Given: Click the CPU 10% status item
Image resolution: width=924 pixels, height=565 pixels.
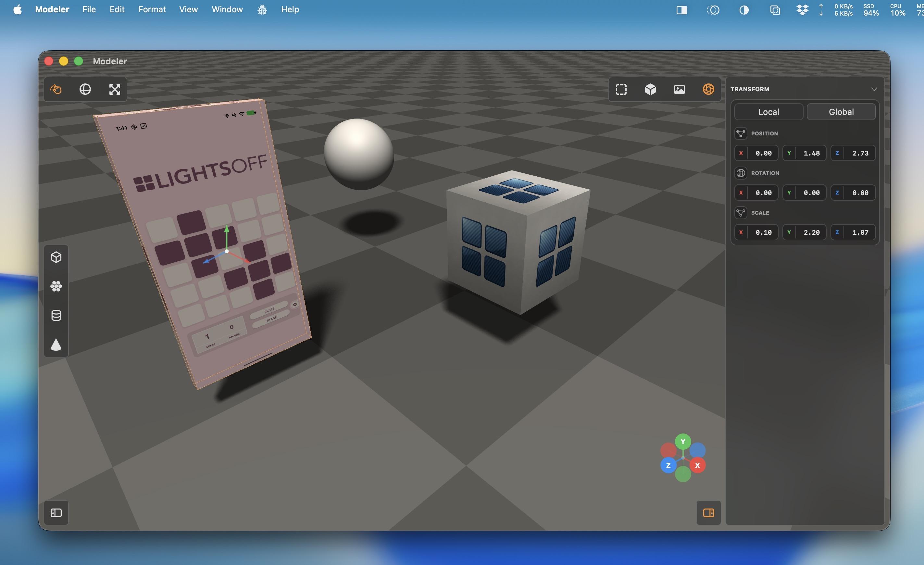Looking at the screenshot, I should click(x=898, y=10).
